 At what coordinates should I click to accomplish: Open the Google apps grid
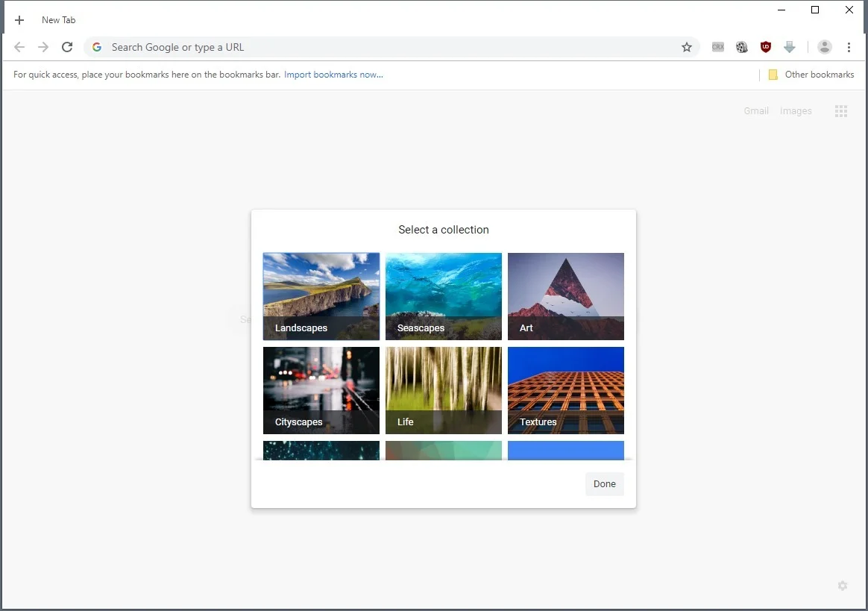coord(841,111)
